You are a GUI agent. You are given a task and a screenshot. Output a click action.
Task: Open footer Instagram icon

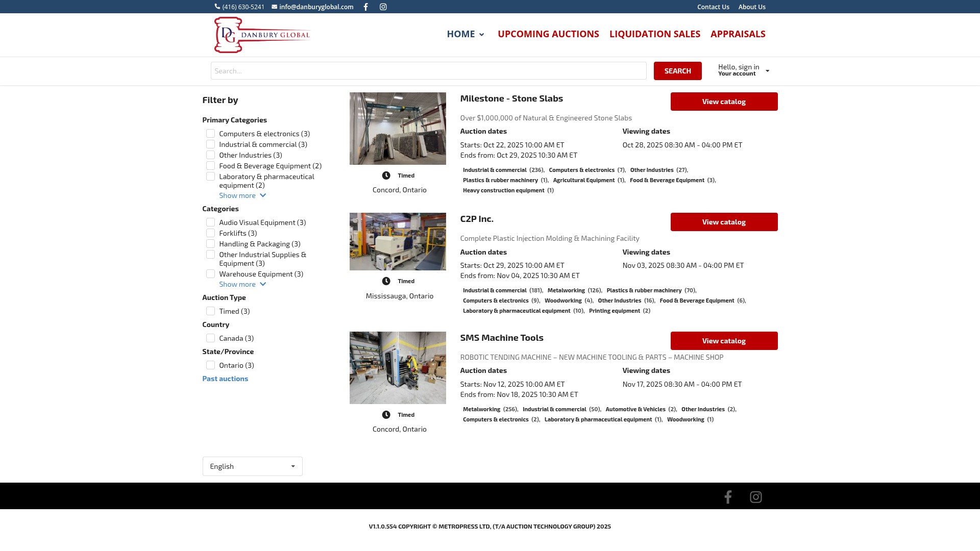756,497
